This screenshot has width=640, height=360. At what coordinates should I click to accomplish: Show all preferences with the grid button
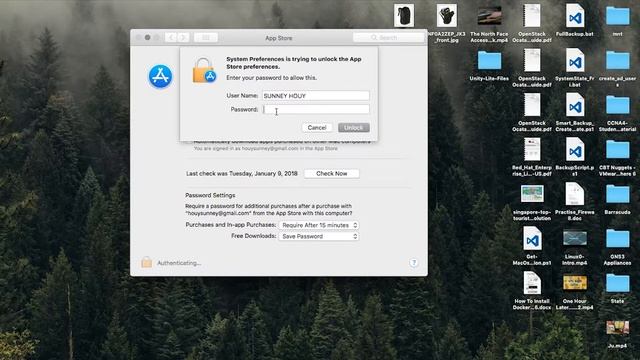(206, 38)
